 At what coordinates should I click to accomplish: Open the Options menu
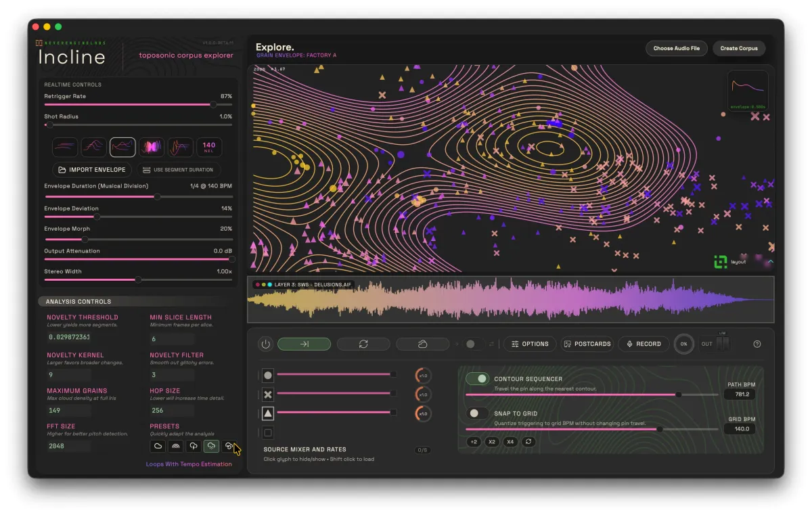click(x=530, y=344)
